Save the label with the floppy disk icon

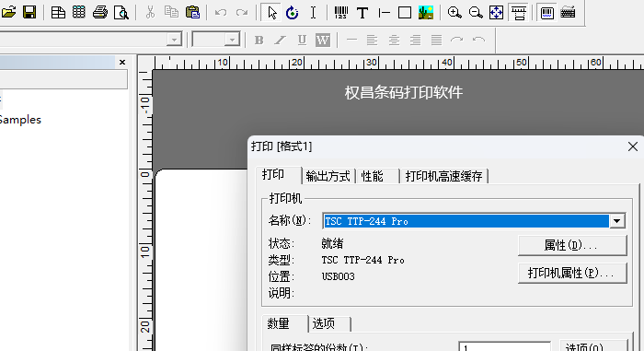click(29, 12)
